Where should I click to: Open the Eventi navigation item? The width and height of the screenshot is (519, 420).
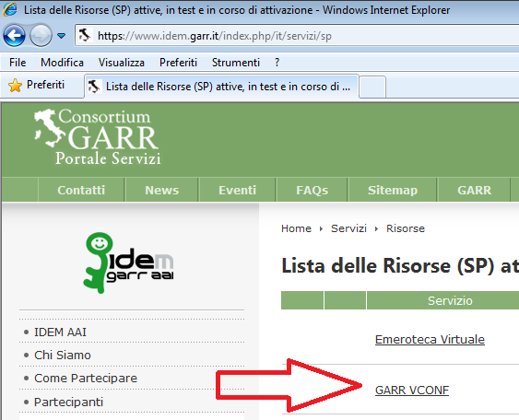coord(237,190)
